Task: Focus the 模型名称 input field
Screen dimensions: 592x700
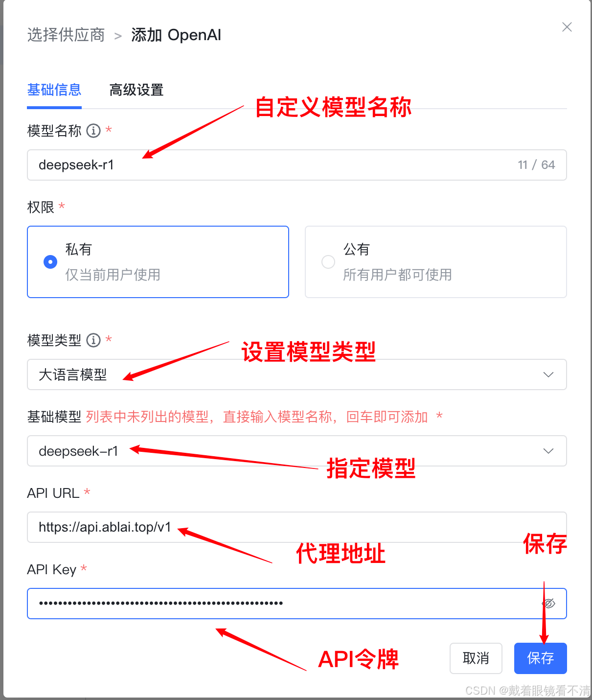Action: (x=297, y=165)
